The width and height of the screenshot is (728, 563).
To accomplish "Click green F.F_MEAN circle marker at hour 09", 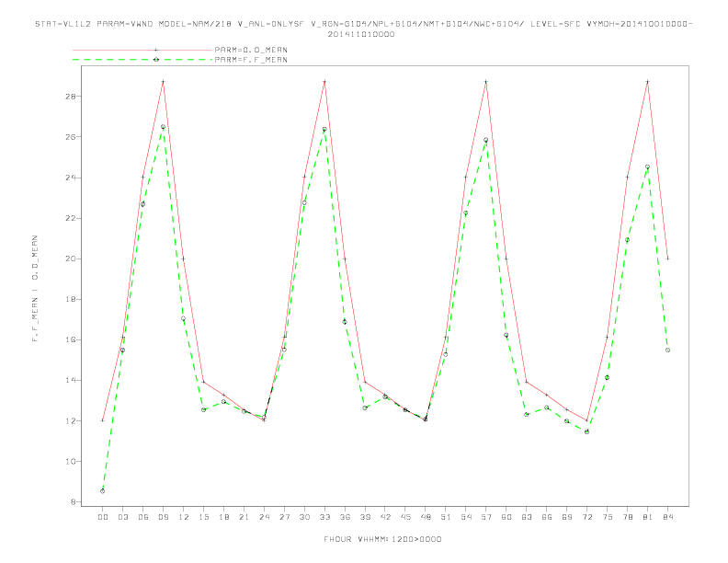I will (163, 127).
